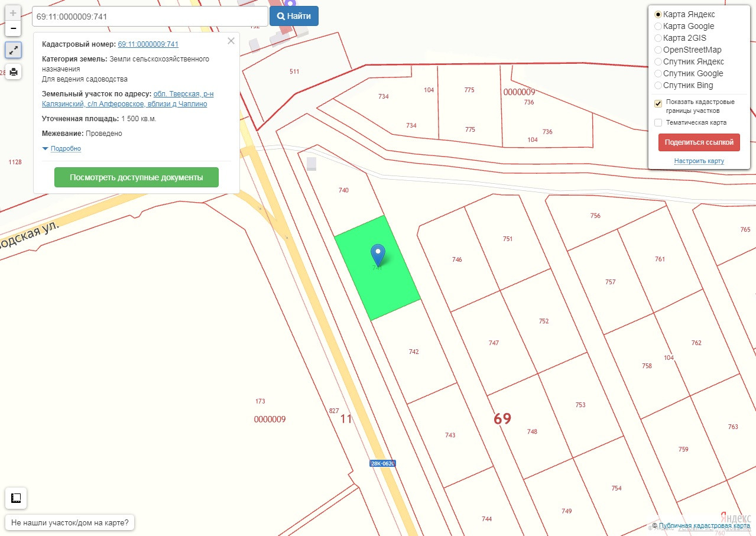Open the ruler measurement tool icon
The height and width of the screenshot is (536, 756).
16,498
